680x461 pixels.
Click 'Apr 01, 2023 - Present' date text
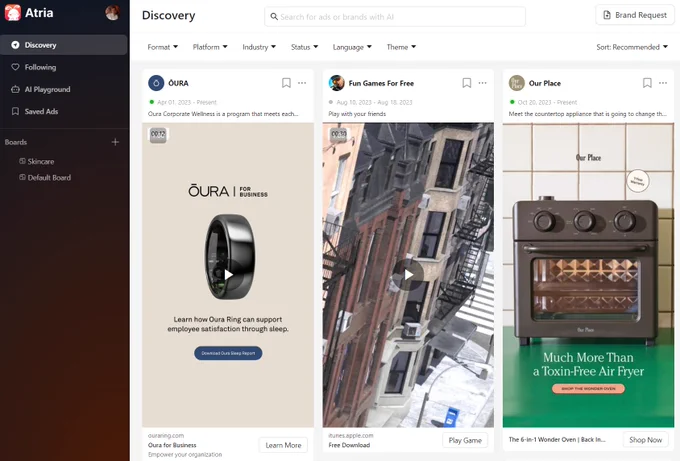coord(187,102)
